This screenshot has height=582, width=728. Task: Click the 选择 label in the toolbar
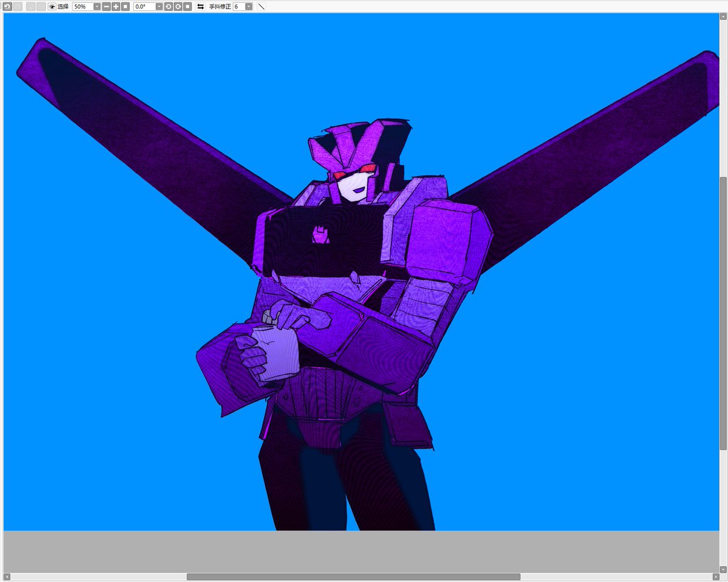pyautogui.click(x=63, y=6)
